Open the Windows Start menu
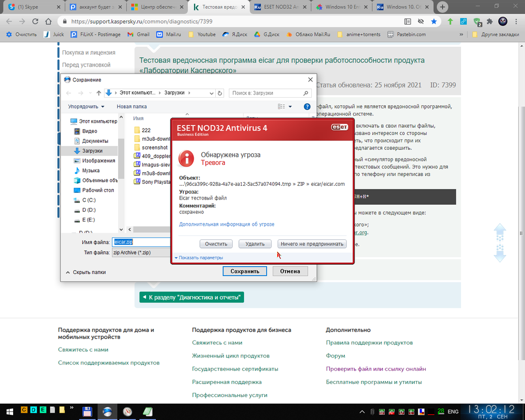 9,412
